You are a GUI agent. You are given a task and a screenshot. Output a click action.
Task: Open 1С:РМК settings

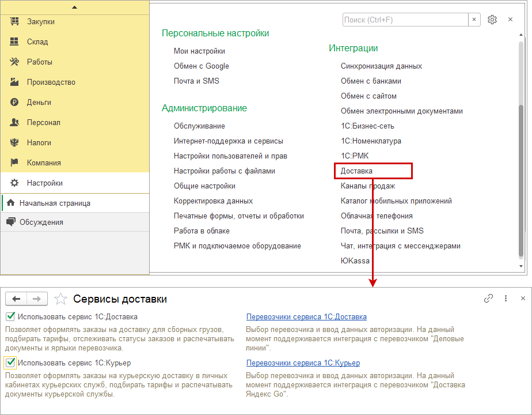tap(355, 156)
